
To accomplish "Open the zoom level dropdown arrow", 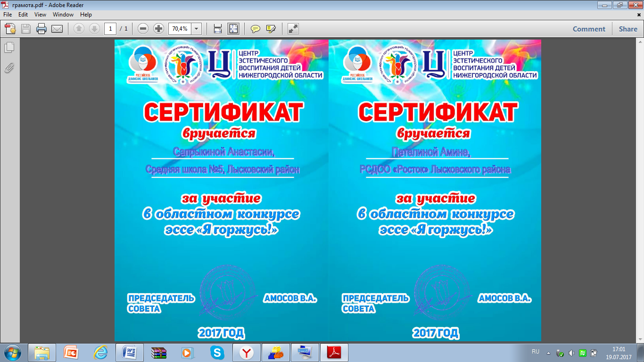I will coord(196,29).
